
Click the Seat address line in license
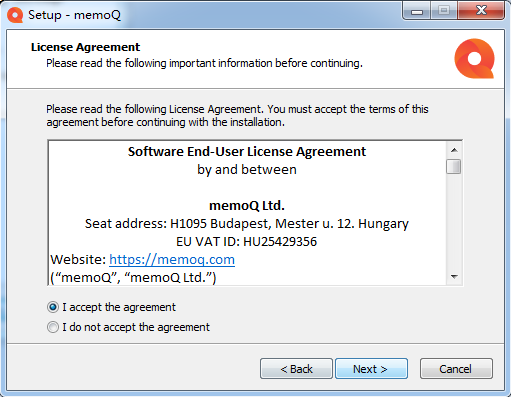247,223
